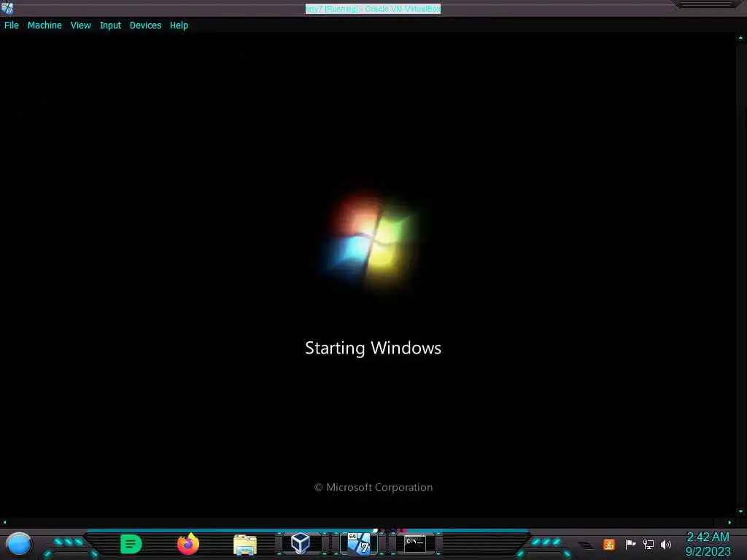Viewport: 747px width, 560px height.
Task: Click the VirtualBox window icon in title bar
Action: coord(7,8)
